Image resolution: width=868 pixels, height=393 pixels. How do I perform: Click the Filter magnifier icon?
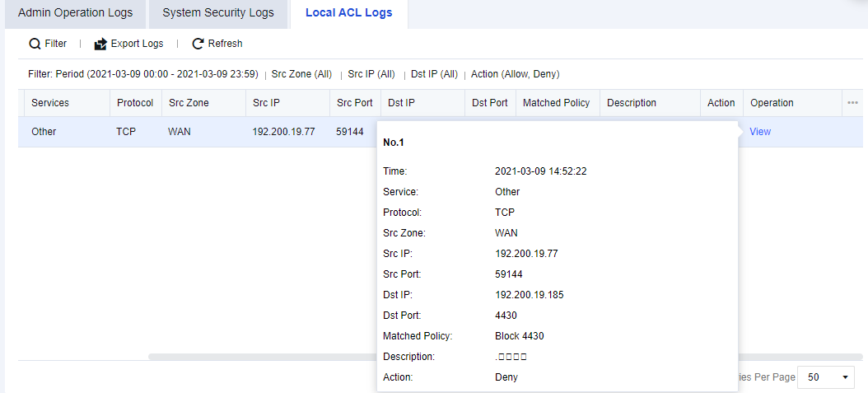35,44
